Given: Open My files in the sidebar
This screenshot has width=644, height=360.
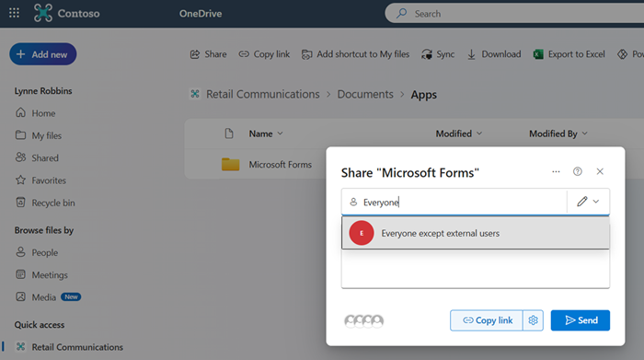Looking at the screenshot, I should point(39,135).
